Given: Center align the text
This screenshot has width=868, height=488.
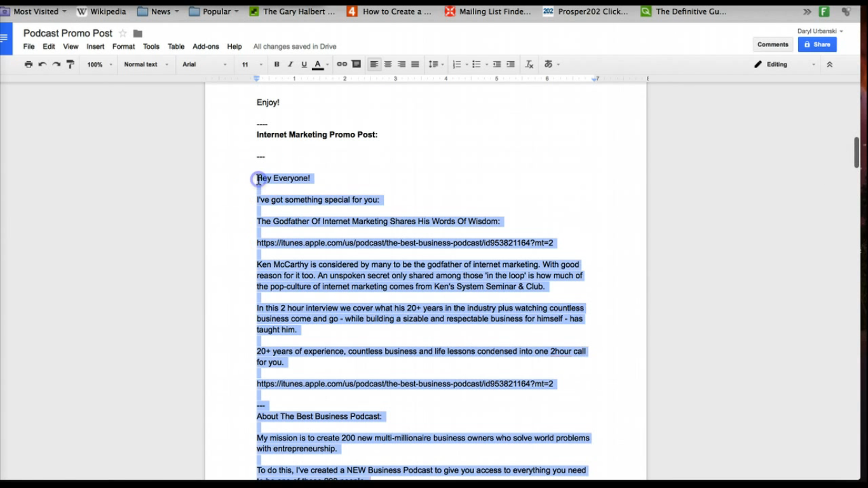Looking at the screenshot, I should tap(388, 64).
